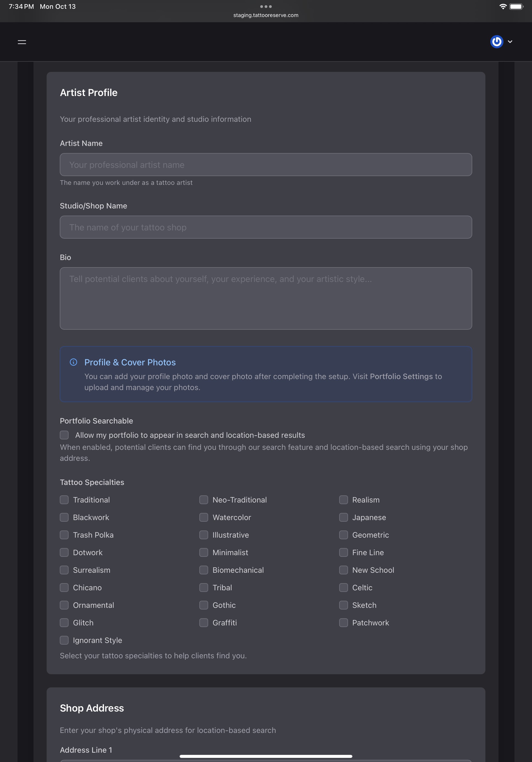
Task: Click the battery indicator icon
Action: click(x=516, y=6)
